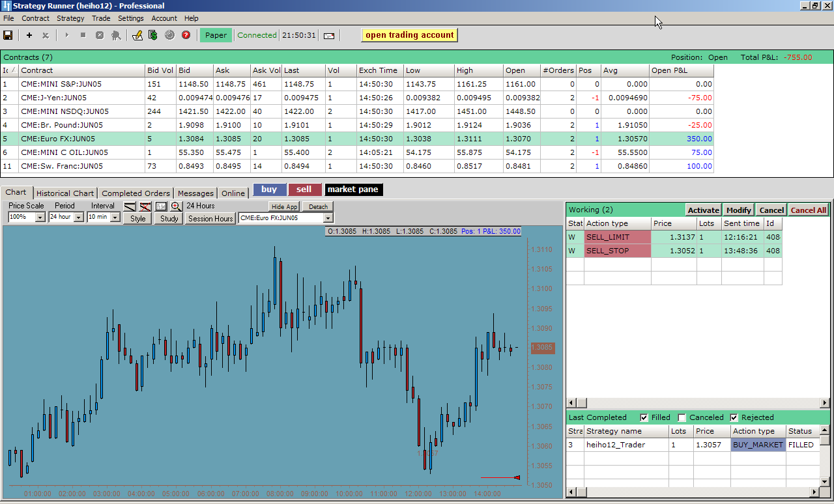The image size is (834, 504).
Task: Click the delete lines crossed-out chart icon
Action: (x=145, y=206)
